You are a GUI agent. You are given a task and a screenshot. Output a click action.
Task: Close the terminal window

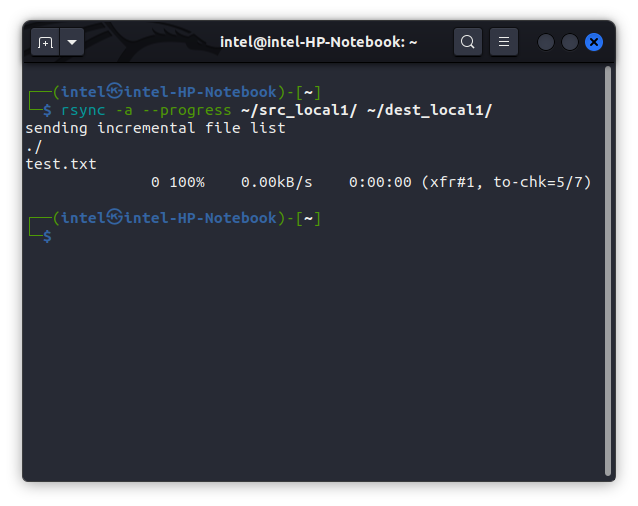[594, 42]
